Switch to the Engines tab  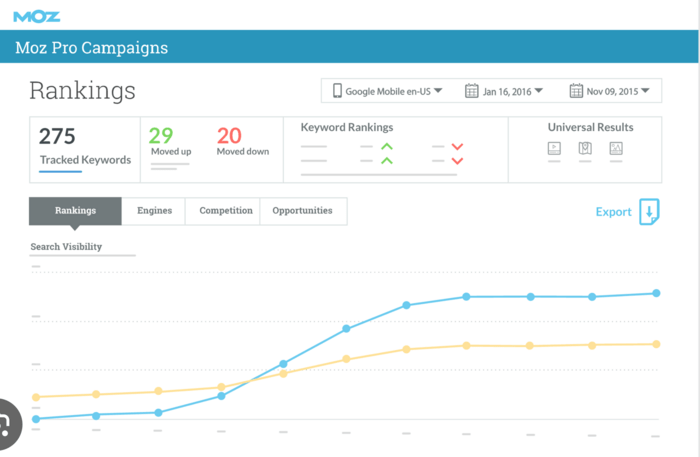(154, 211)
